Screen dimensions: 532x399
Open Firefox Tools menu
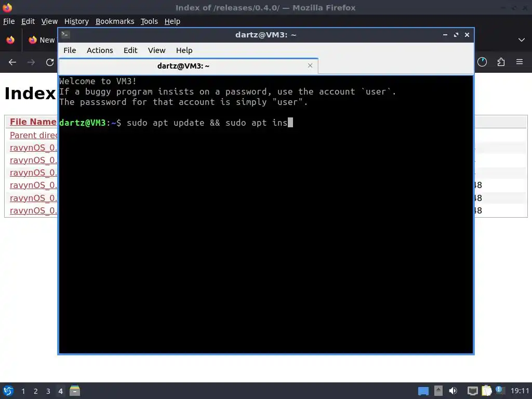click(x=149, y=21)
